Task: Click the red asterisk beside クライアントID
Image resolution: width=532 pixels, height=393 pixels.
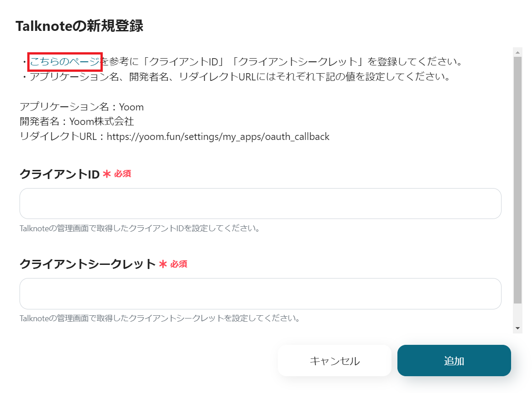Action: click(x=107, y=174)
